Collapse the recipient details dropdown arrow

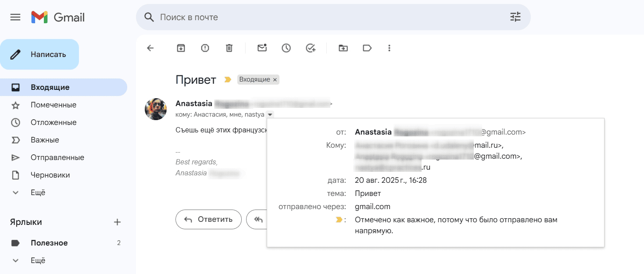[270, 114]
